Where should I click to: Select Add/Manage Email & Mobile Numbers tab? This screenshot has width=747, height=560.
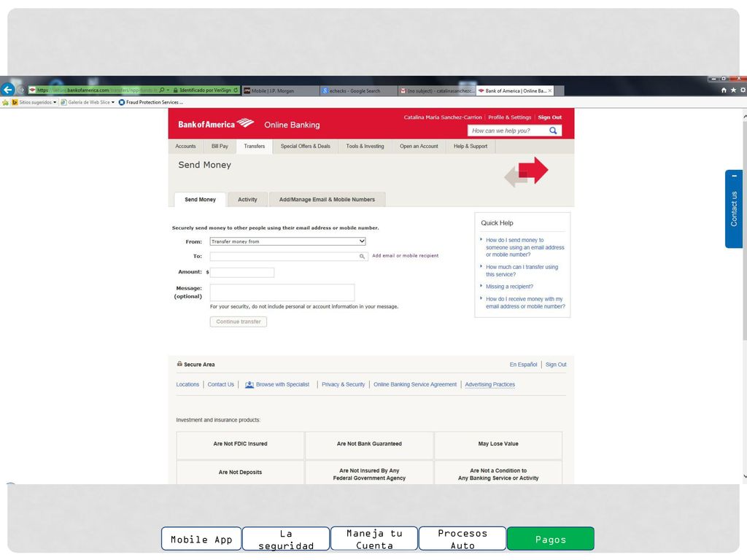(x=327, y=200)
